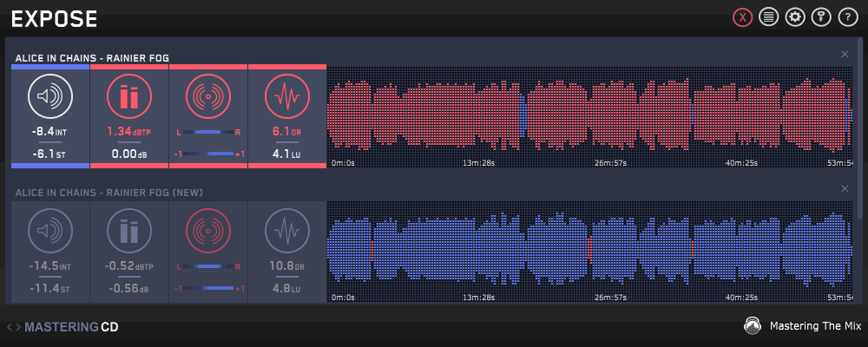Click the red true peak bars icon
The height and width of the screenshot is (347, 868).
pyautogui.click(x=128, y=96)
